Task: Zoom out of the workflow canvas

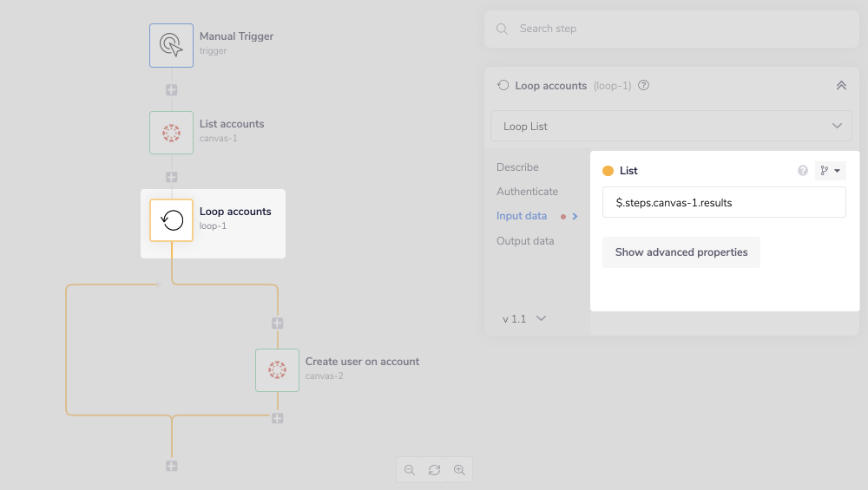Action: 410,470
